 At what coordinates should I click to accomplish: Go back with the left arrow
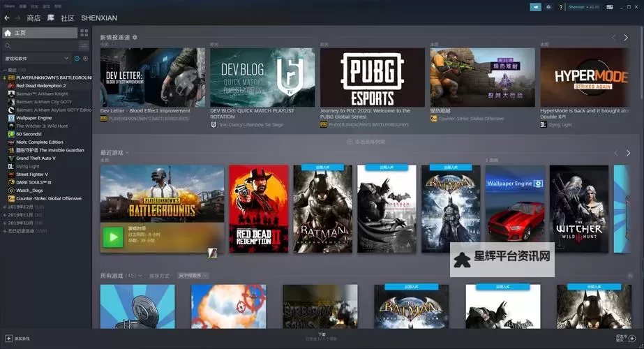(6, 17)
